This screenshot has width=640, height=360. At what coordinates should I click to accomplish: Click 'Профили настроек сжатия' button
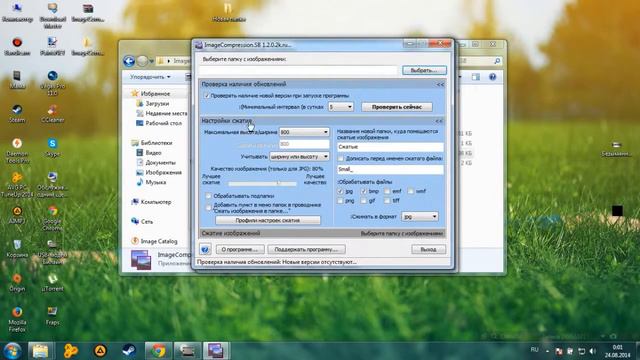[x=268, y=220]
